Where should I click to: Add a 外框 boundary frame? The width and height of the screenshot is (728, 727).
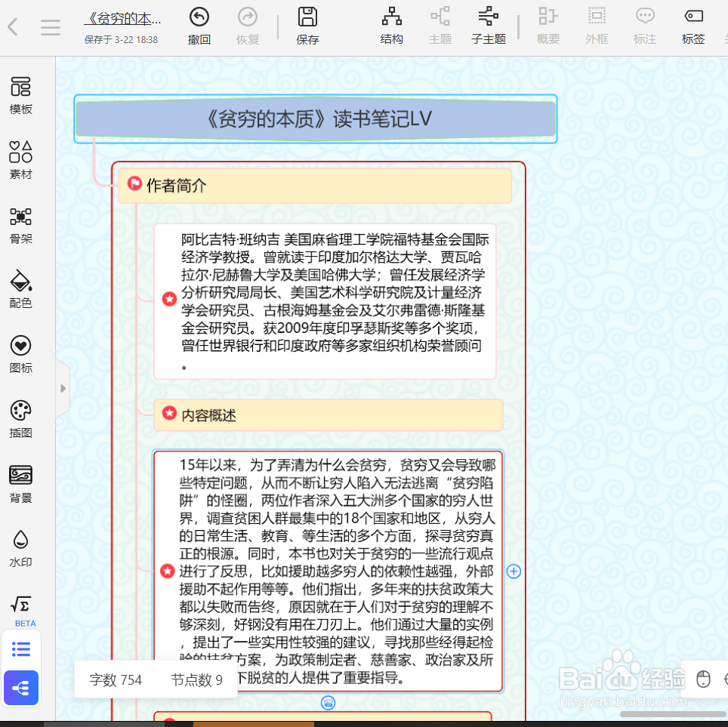(597, 26)
